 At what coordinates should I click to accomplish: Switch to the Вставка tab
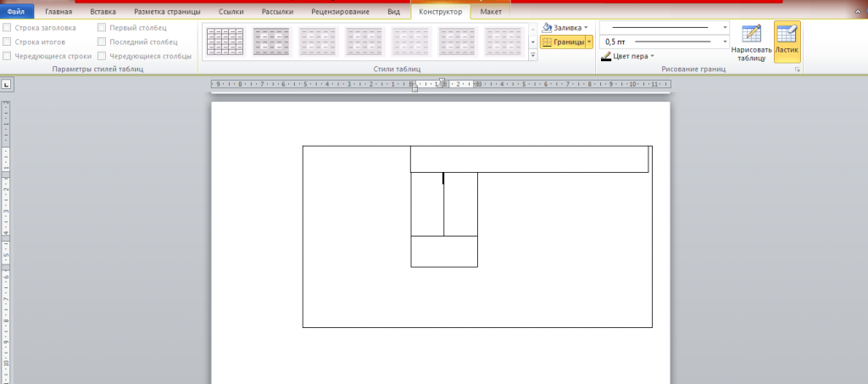103,12
